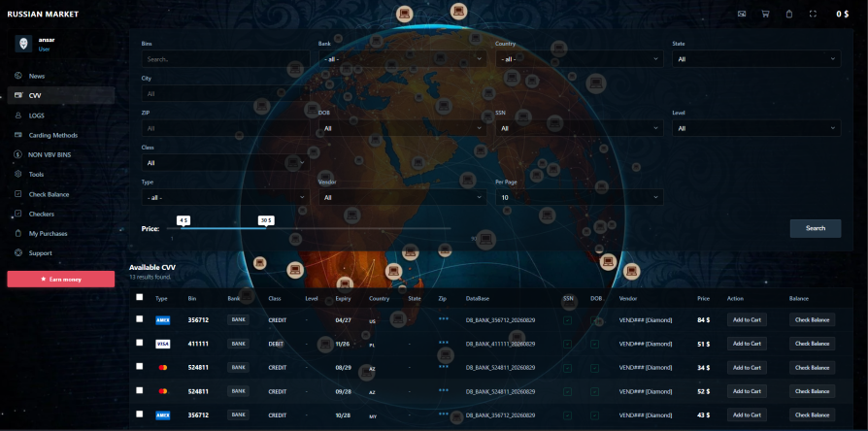Add to Cart the 84 $ item
868x431 pixels.
747,319
